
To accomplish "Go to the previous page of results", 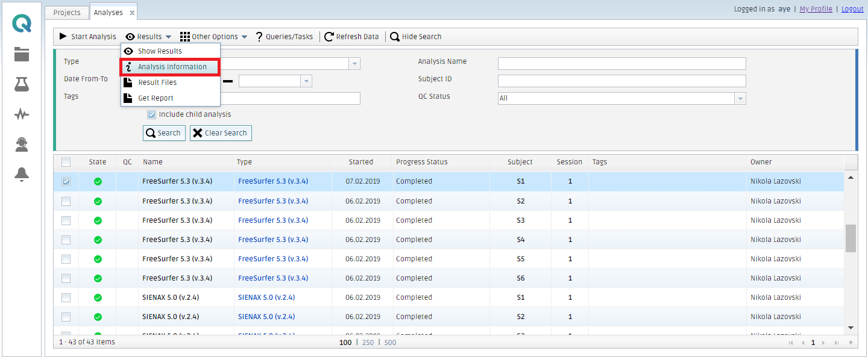I will point(802,343).
